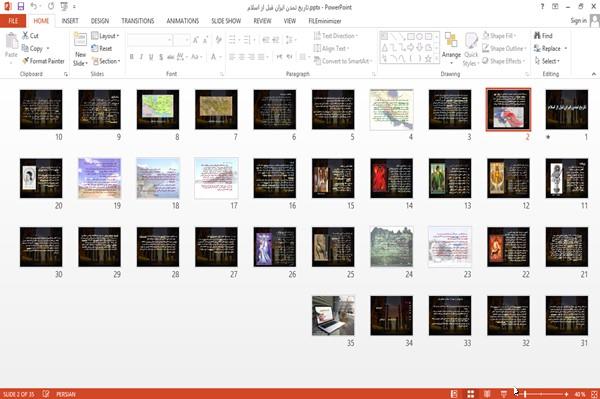The width and height of the screenshot is (600, 399).
Task: Click zoom in plus button
Action: tap(566, 394)
